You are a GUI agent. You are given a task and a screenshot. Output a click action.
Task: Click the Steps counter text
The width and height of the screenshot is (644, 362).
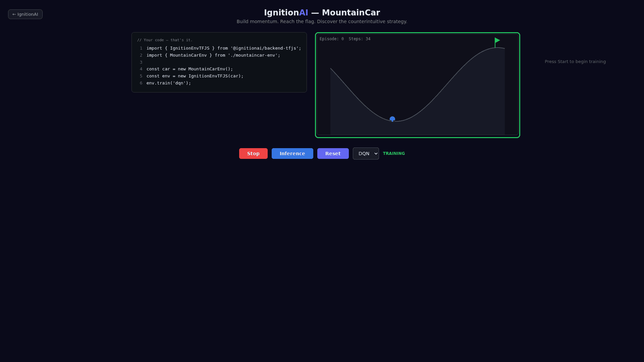point(360,39)
